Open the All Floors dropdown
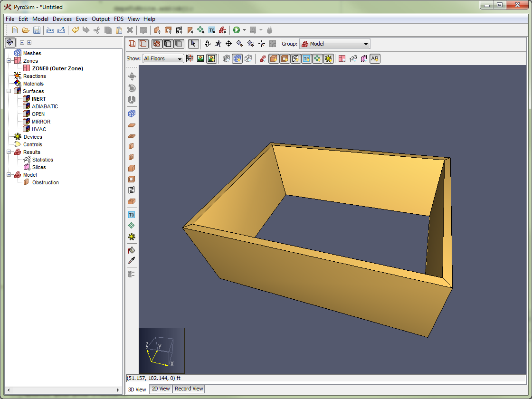The height and width of the screenshot is (399, 532). [163, 59]
